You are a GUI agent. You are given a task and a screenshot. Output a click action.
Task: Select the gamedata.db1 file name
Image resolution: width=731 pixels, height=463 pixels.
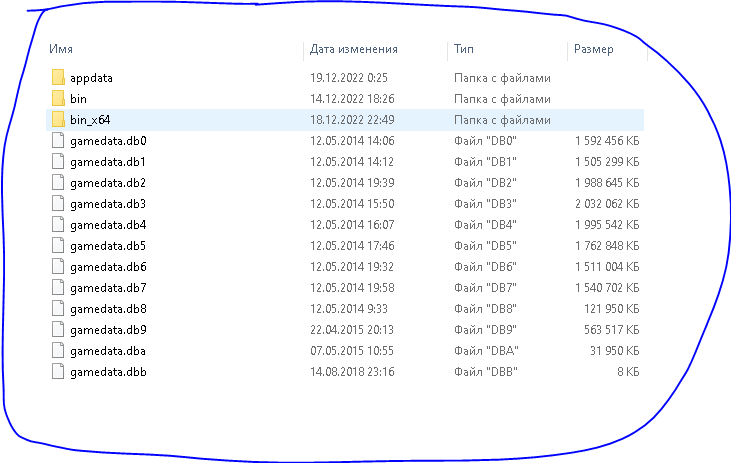(x=108, y=162)
